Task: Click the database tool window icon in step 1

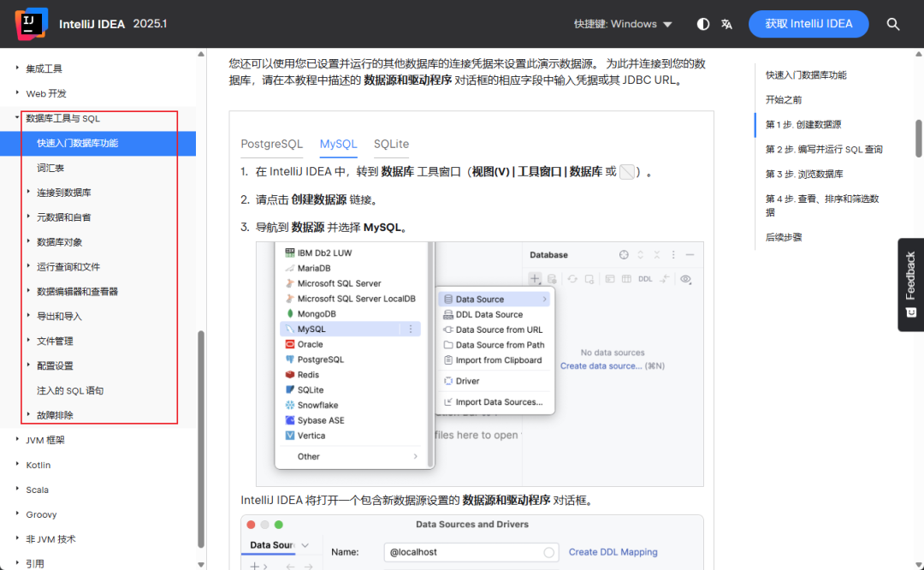Action: tap(627, 172)
